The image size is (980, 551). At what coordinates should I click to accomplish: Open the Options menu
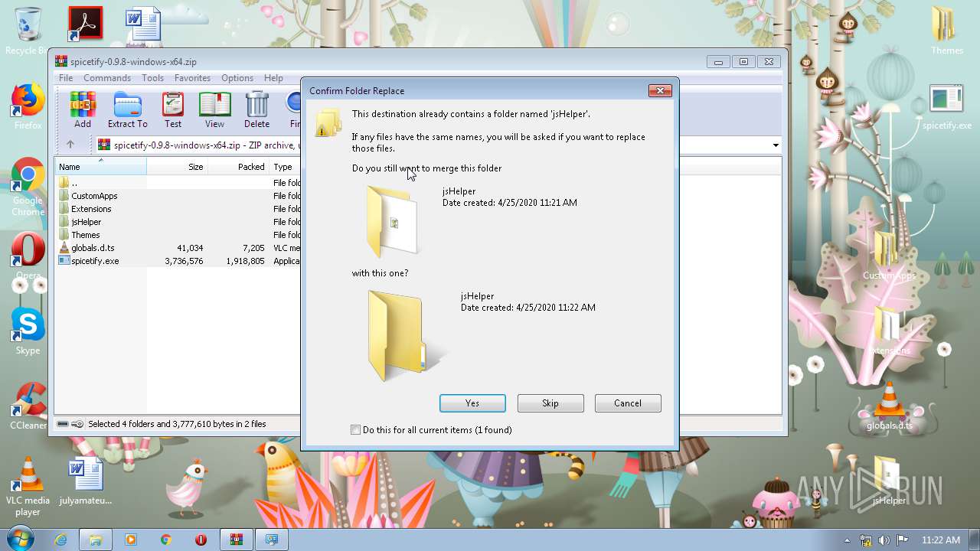point(237,78)
